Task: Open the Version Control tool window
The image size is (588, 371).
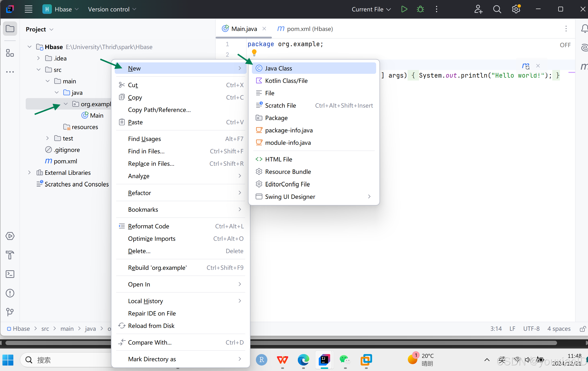Action: (10, 312)
